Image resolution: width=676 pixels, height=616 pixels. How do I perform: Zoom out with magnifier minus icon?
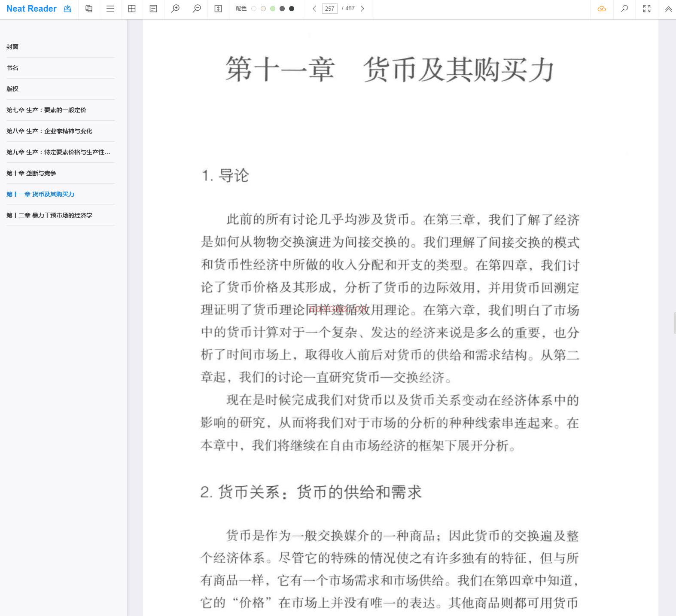tap(197, 9)
